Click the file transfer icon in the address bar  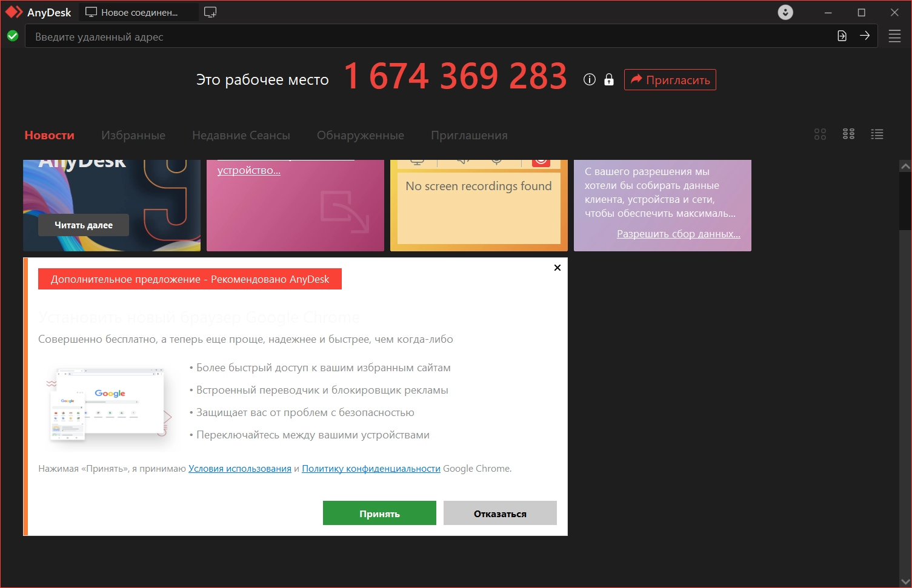pyautogui.click(x=842, y=36)
